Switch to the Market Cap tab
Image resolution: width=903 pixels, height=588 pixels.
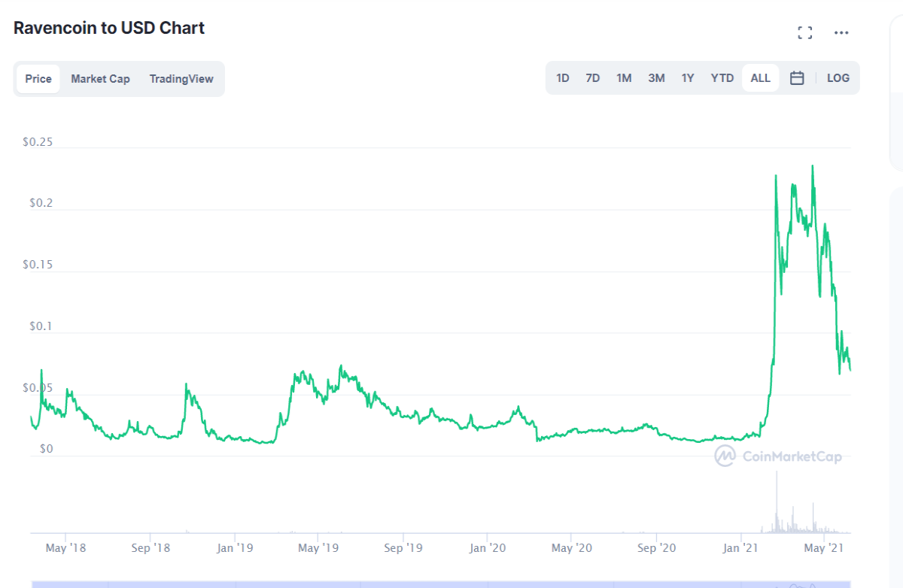coord(100,79)
